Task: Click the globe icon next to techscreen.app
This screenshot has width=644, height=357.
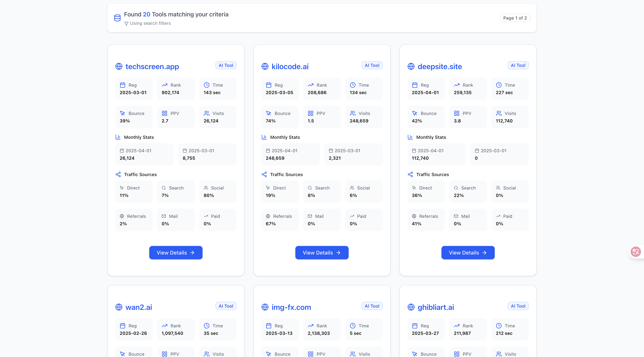Action: pyautogui.click(x=119, y=67)
